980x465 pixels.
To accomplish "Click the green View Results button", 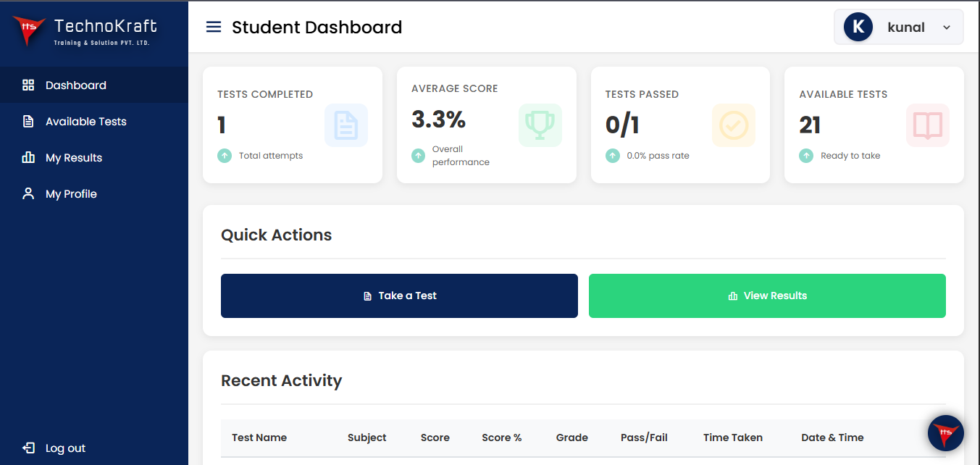I will click(x=767, y=296).
